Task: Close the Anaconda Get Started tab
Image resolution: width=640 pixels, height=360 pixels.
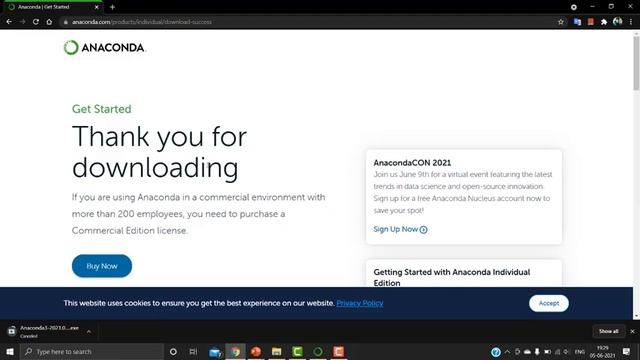Action: [96, 7]
